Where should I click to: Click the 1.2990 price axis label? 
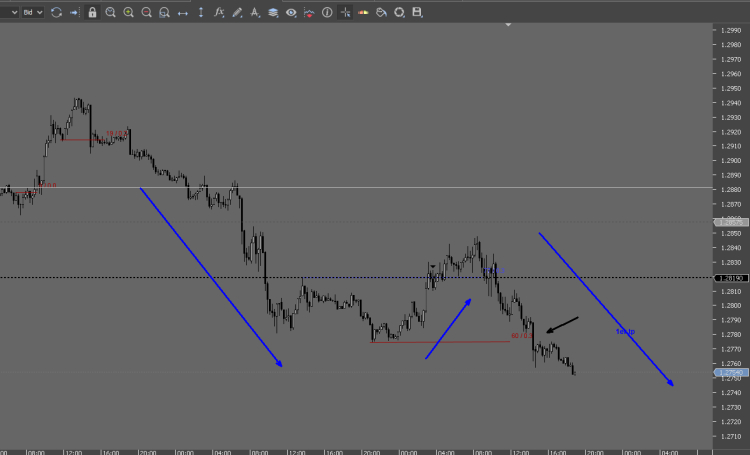click(731, 31)
